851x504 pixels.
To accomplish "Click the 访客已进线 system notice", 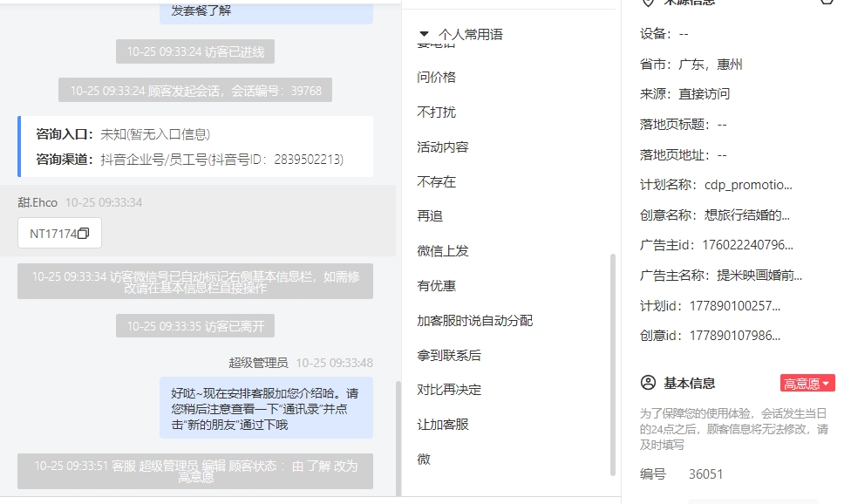I will point(195,51).
